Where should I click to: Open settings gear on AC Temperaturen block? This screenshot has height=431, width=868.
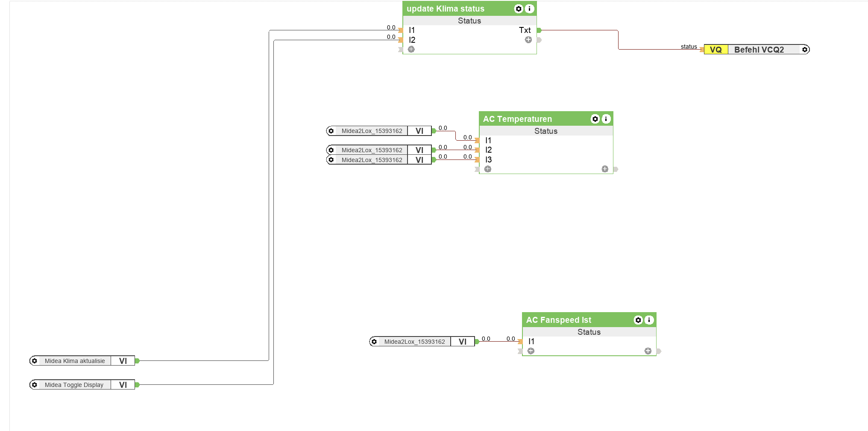coord(595,119)
